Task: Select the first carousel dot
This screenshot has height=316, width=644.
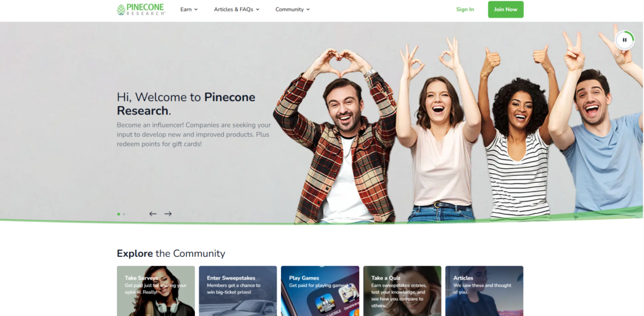Action: point(119,214)
